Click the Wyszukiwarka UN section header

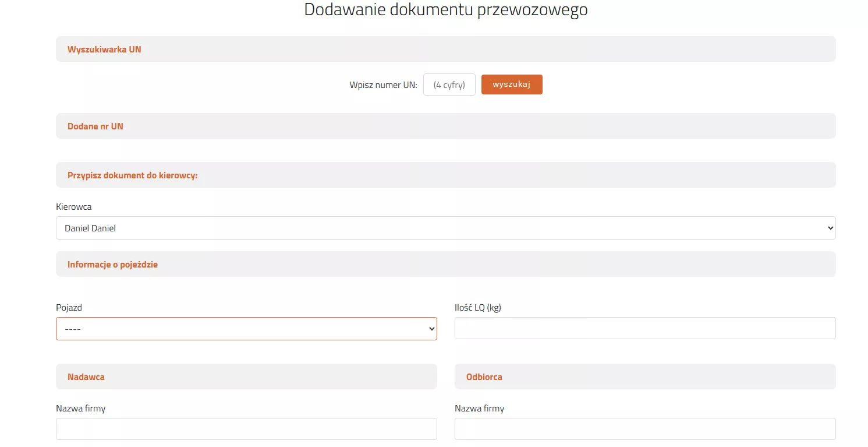click(104, 50)
